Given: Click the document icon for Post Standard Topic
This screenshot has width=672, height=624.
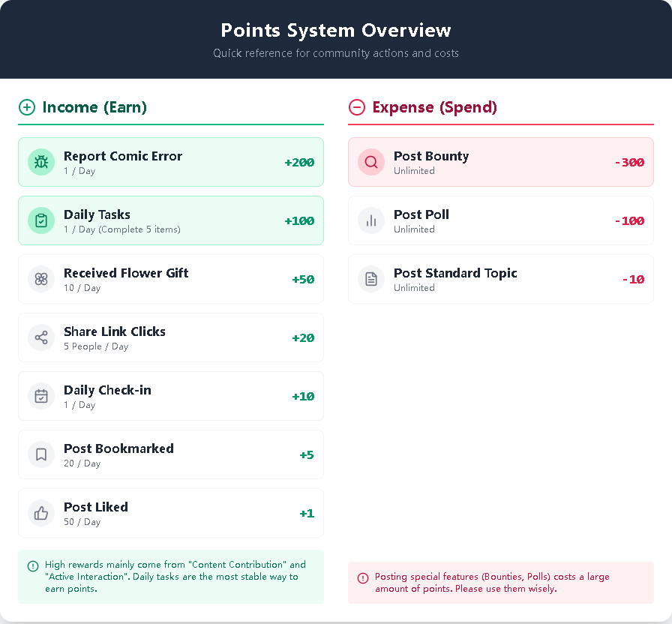Looking at the screenshot, I should [371, 279].
